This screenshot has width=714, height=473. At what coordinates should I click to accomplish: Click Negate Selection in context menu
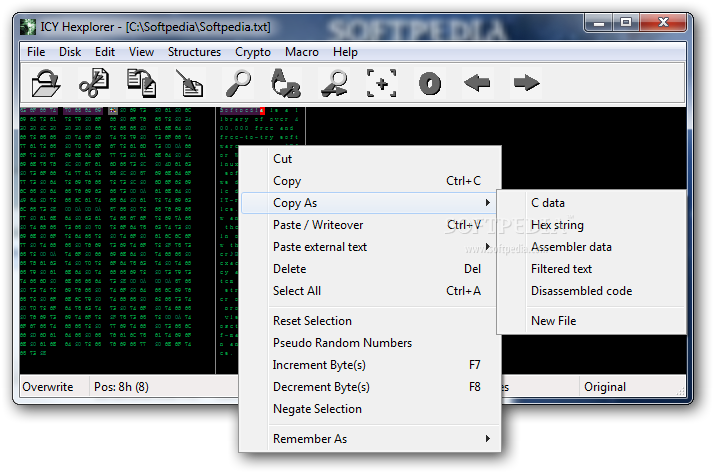coord(370,409)
